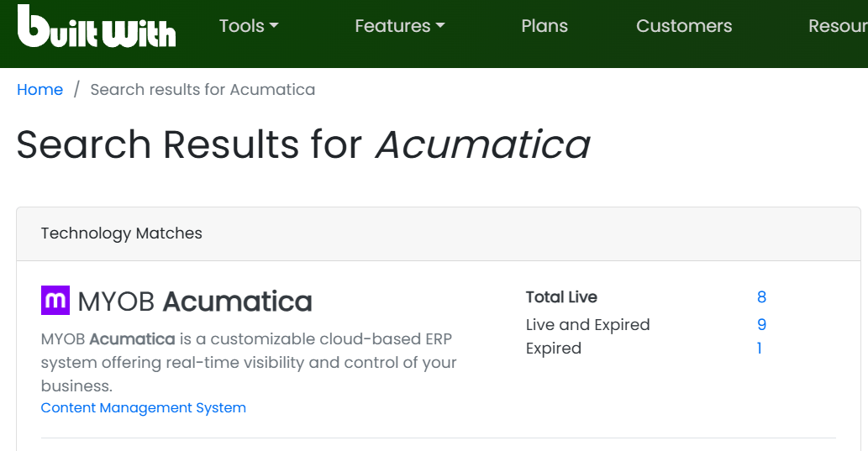Click the purple MYOB logo icon

pyautogui.click(x=55, y=301)
